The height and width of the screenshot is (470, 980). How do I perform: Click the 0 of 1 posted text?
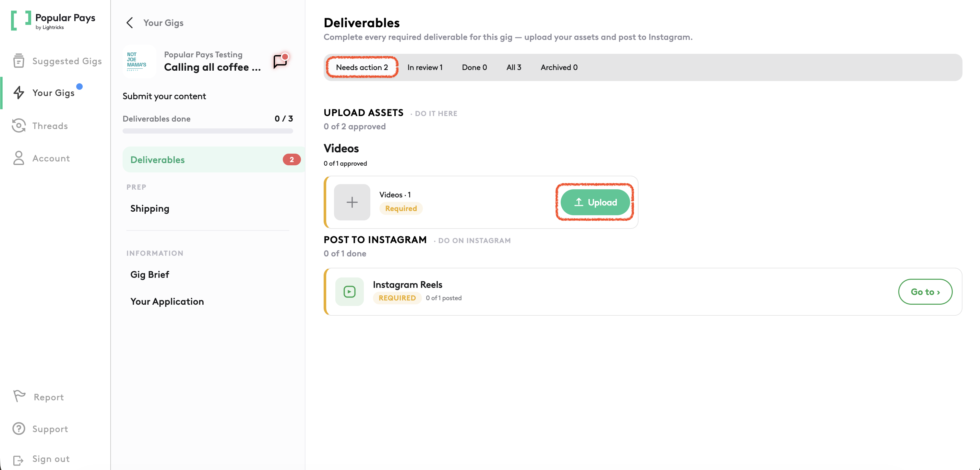[x=444, y=298]
